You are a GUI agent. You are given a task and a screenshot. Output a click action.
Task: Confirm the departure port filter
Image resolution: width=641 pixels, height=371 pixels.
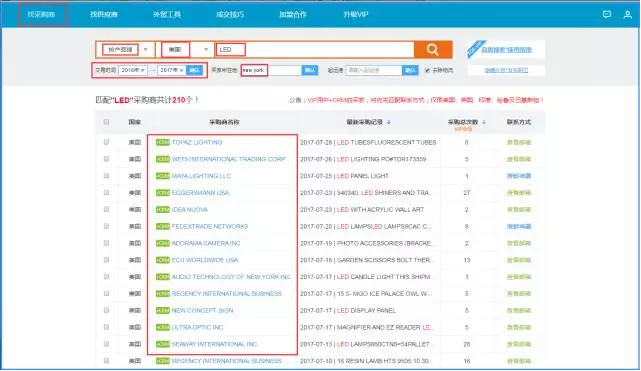[410, 70]
